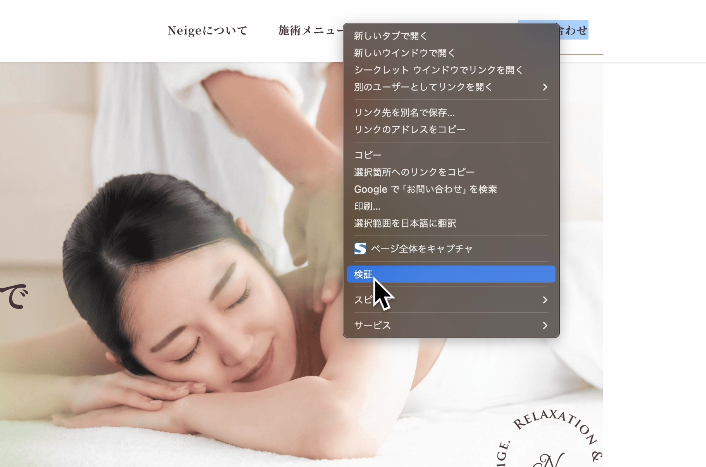The image size is (706, 467).
Task: Expand 別のユーザーとしてリンクを開く submenu
Action: 451,87
